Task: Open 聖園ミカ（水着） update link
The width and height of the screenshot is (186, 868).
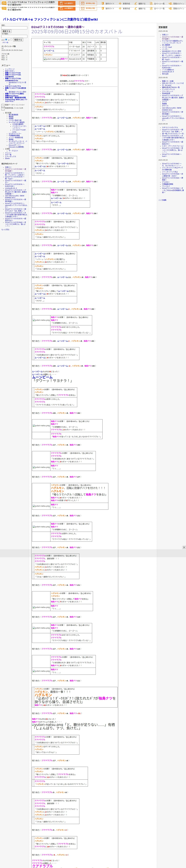Action: coord(168,81)
